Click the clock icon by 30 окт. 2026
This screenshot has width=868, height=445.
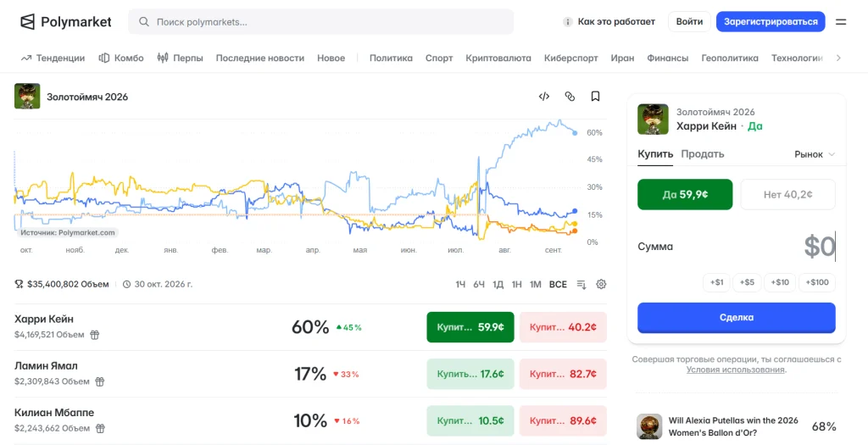click(x=127, y=285)
